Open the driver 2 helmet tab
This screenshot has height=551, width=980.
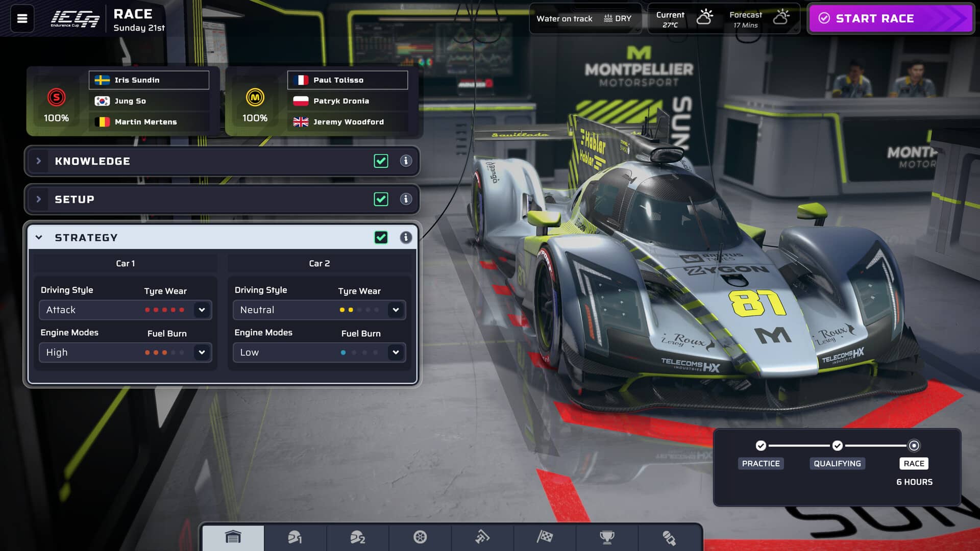coord(357,537)
